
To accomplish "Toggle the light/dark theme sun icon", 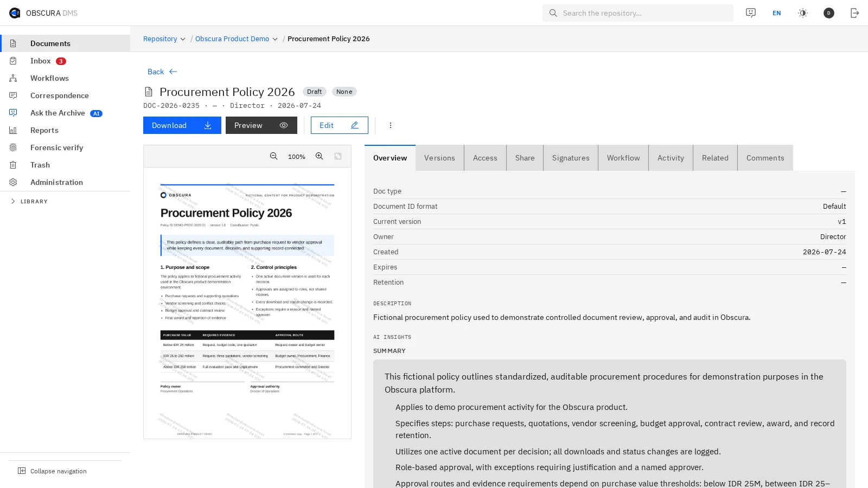I will pos(803,13).
